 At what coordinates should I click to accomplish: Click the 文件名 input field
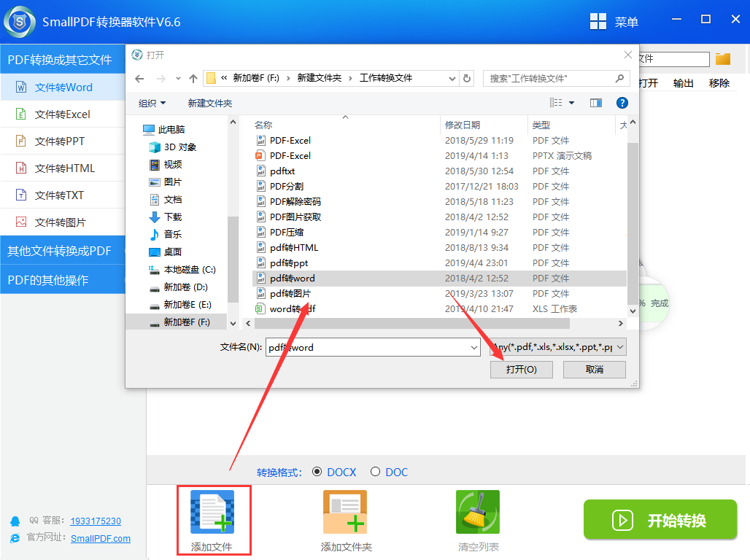[x=373, y=348]
